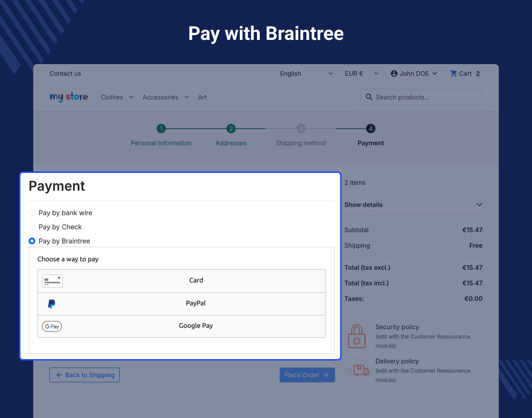Click Choose a way to pay heading
The width and height of the screenshot is (532, 418).
coord(68,259)
